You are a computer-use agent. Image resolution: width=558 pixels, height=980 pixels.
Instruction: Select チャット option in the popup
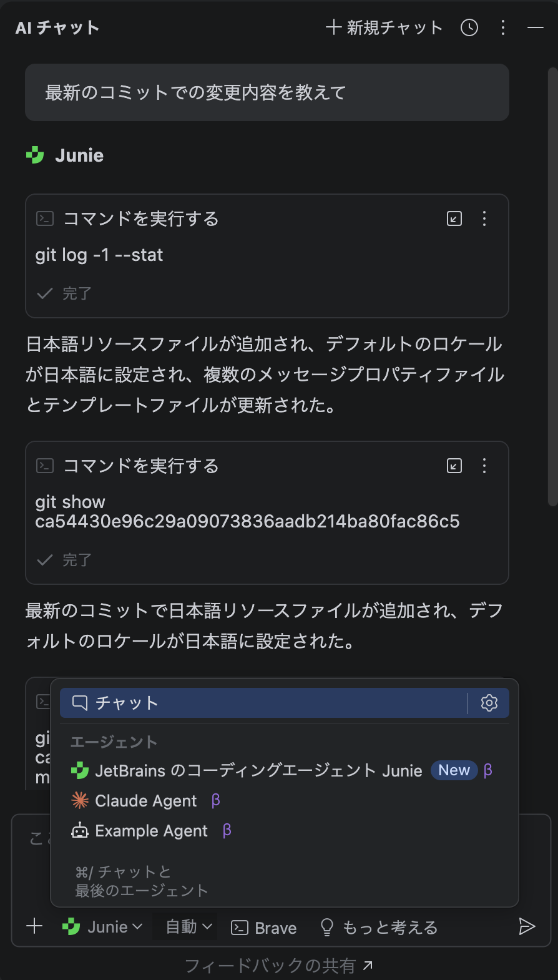coord(262,703)
